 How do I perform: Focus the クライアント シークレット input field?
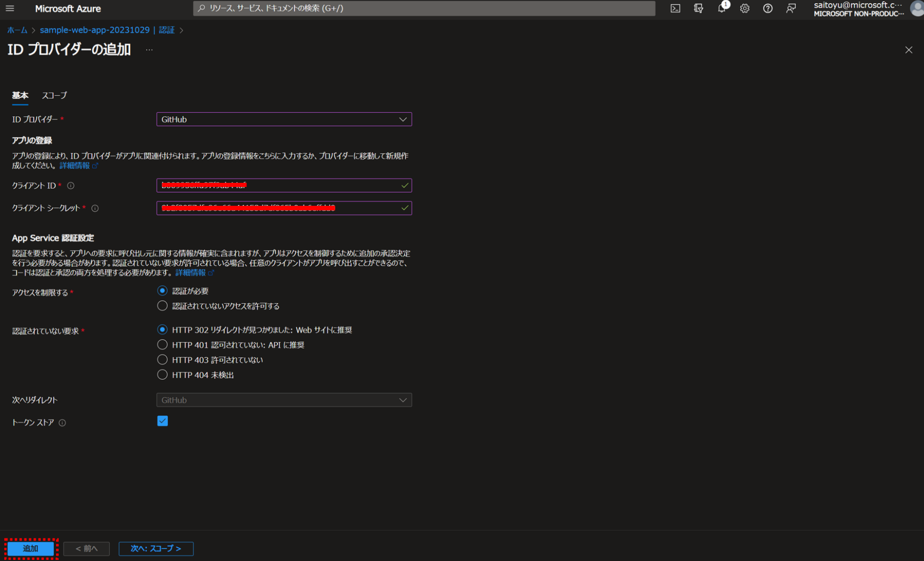[284, 208]
